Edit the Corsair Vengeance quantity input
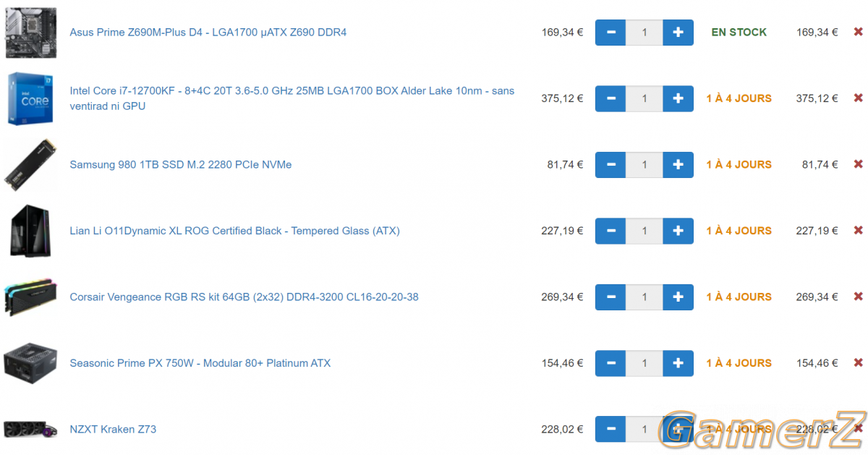868x455 pixels. coord(644,297)
